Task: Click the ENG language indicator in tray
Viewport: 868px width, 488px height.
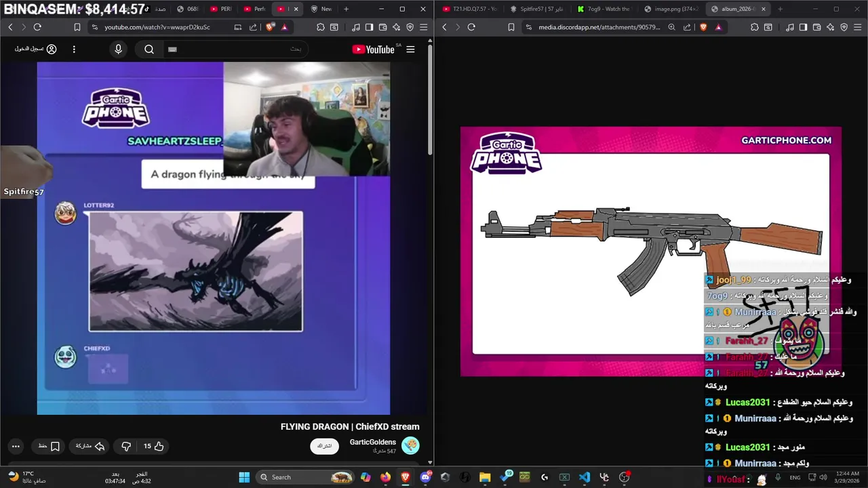Action: tap(795, 477)
